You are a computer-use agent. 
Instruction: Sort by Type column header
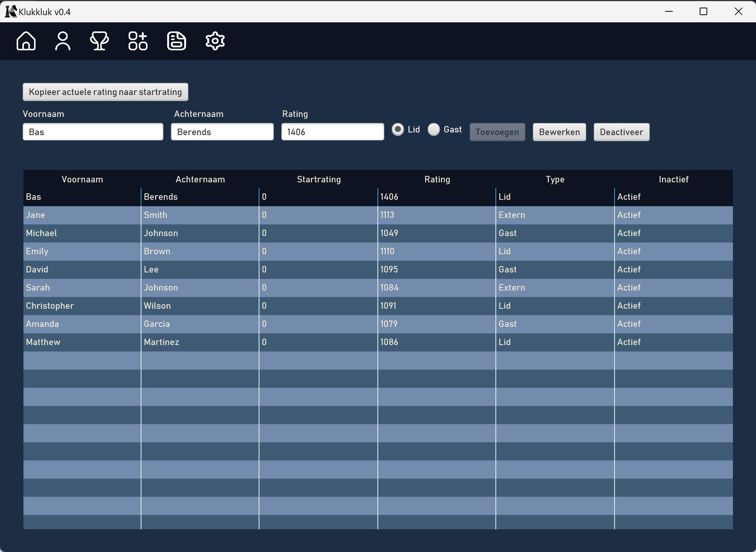pos(555,179)
